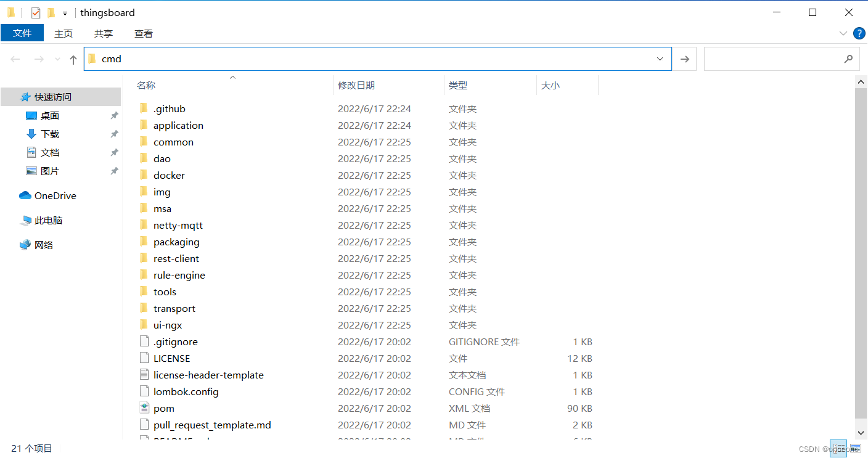The width and height of the screenshot is (868, 458).
Task: Switch to the 查看 ribbon tab
Action: pyautogui.click(x=144, y=33)
